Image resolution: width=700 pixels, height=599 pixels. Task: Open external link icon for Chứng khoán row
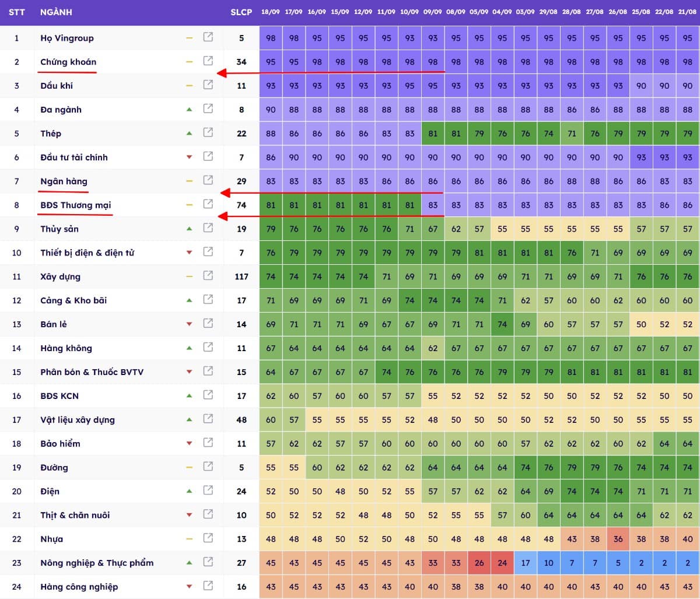point(208,61)
